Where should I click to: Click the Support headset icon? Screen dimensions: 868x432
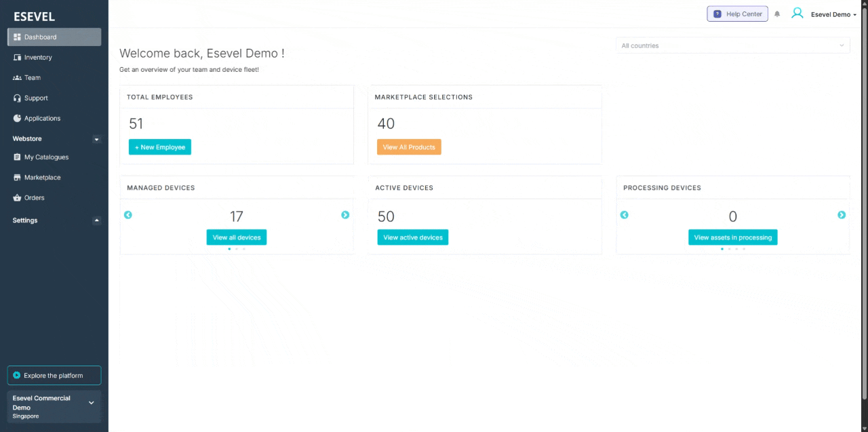(16, 98)
